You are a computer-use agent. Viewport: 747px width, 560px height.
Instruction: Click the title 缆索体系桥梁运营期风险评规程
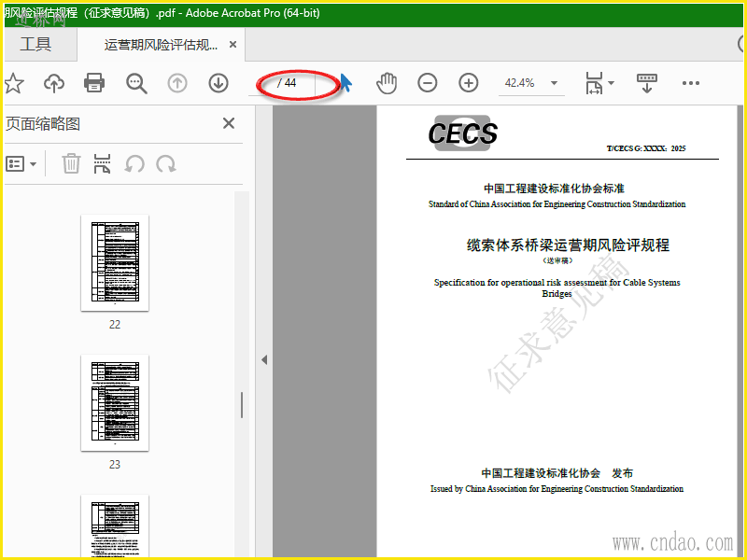pos(568,245)
